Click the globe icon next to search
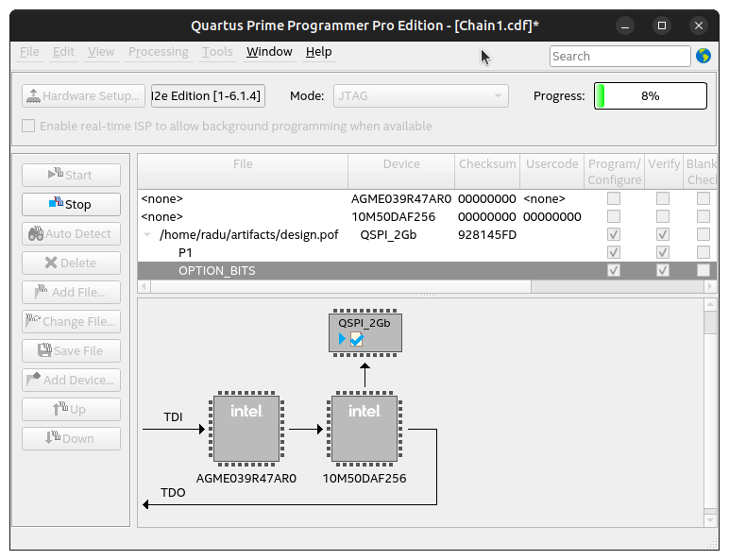Viewport: 729px width, 560px height. click(704, 56)
